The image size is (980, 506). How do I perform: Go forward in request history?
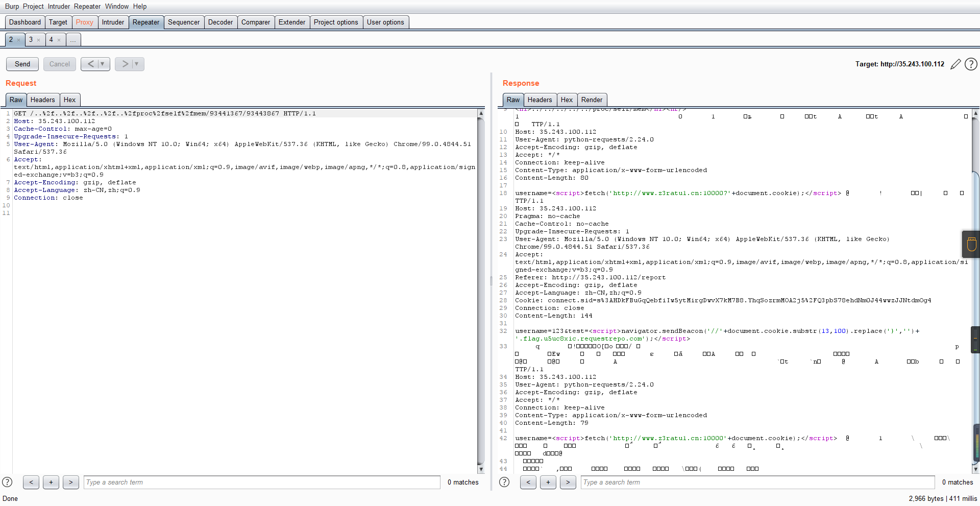click(x=125, y=64)
